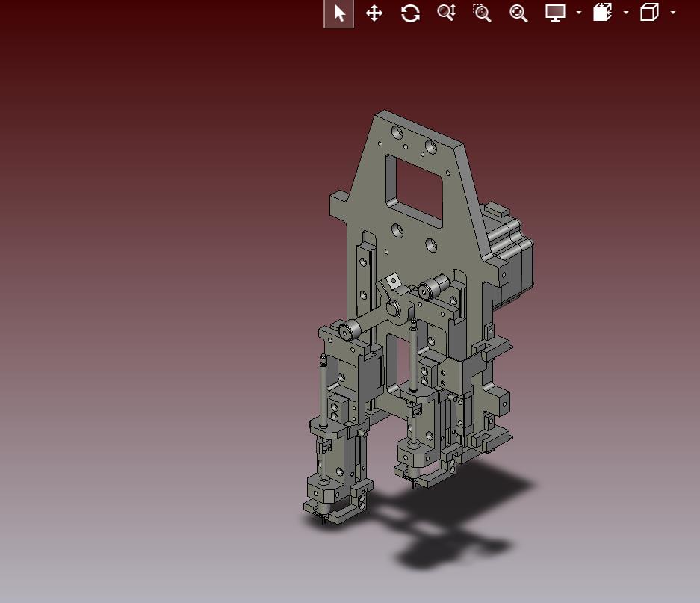Choose the Pan move tool
The image size is (700, 603).
[x=374, y=13]
